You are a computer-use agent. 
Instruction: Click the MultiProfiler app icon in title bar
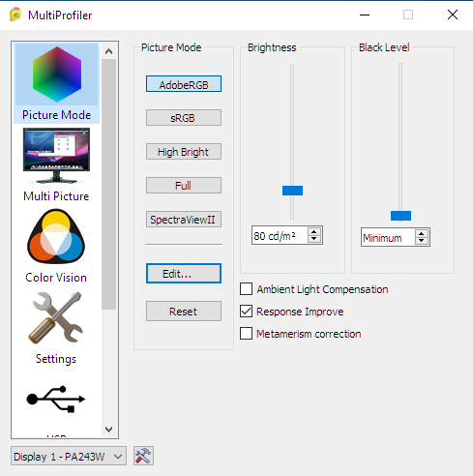[15, 15]
